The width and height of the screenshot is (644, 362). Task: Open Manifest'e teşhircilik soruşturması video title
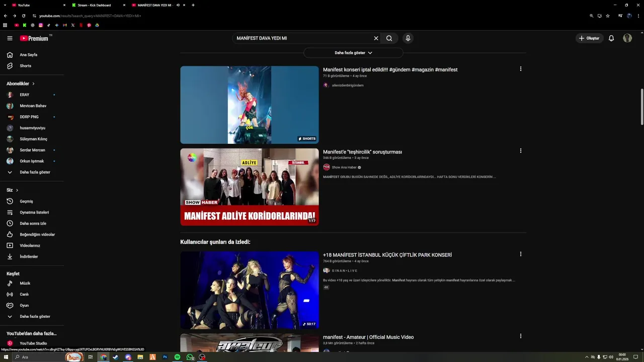(362, 152)
